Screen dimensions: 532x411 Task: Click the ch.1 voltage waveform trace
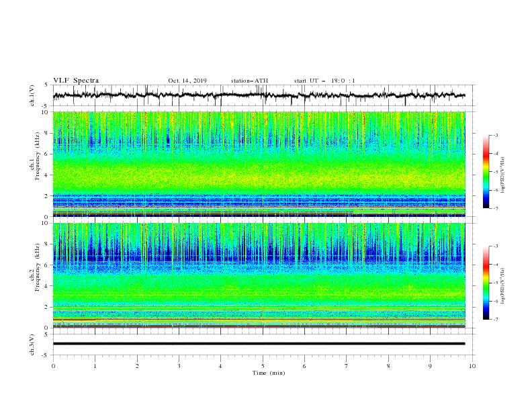[x=259, y=95]
